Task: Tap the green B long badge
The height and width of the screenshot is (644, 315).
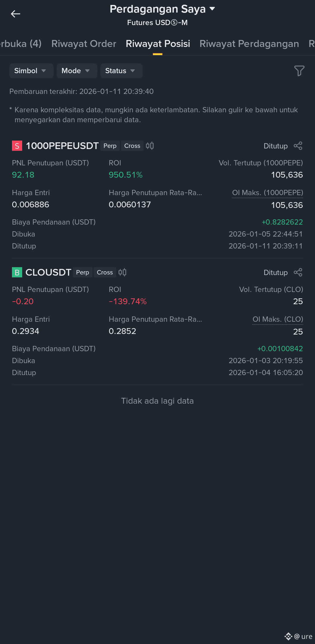Action: [17, 272]
